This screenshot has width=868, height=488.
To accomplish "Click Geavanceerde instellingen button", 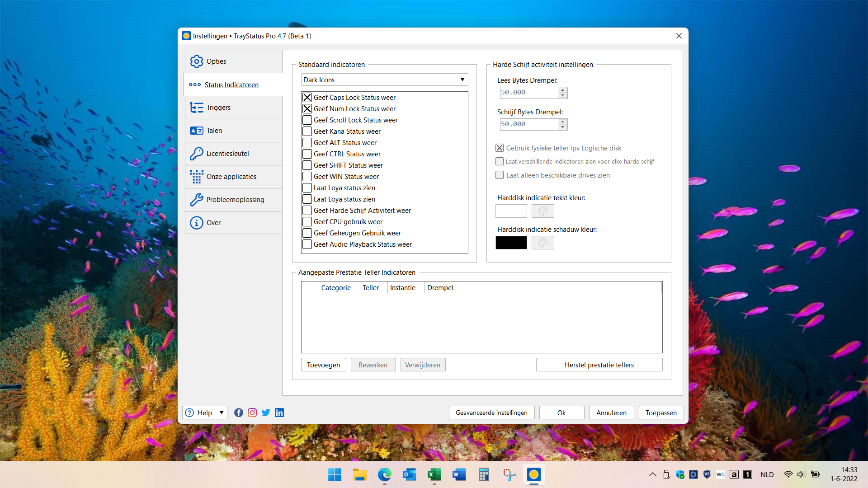I will (491, 413).
